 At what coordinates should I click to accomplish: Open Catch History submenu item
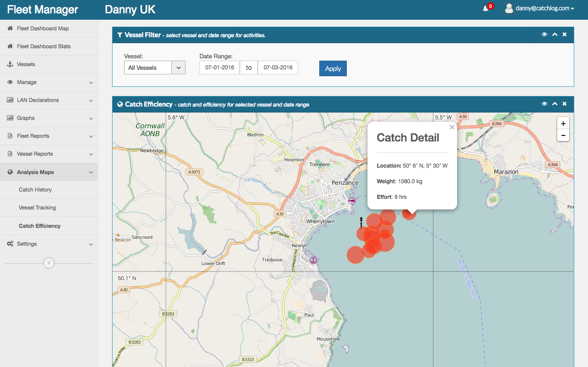(49, 190)
